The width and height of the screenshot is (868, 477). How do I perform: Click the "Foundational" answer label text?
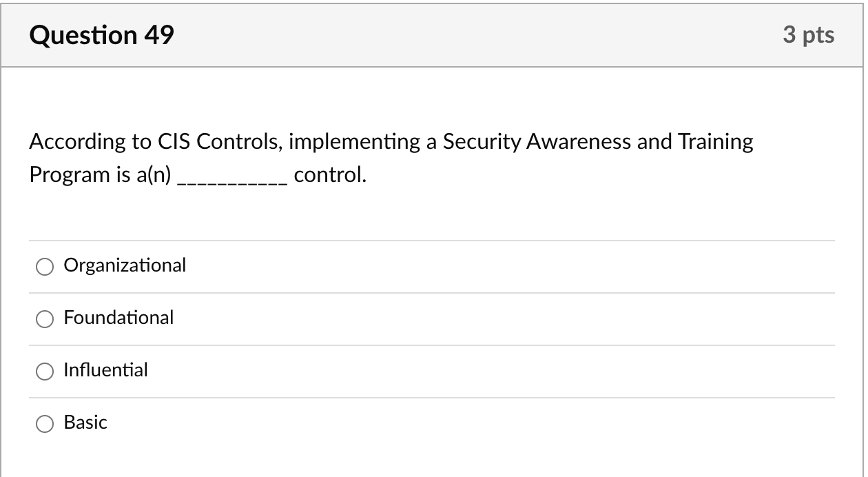[x=118, y=318]
